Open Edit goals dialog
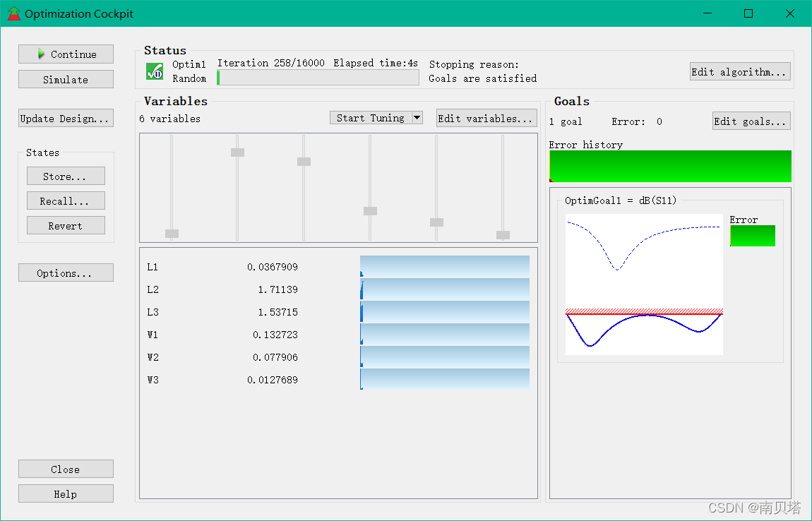Viewport: 812px width, 521px height. click(751, 121)
